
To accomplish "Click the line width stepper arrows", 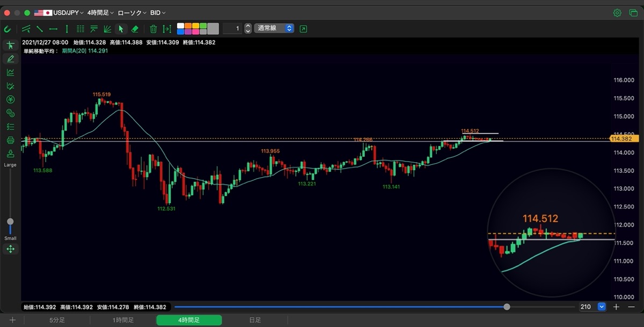I will (248, 28).
